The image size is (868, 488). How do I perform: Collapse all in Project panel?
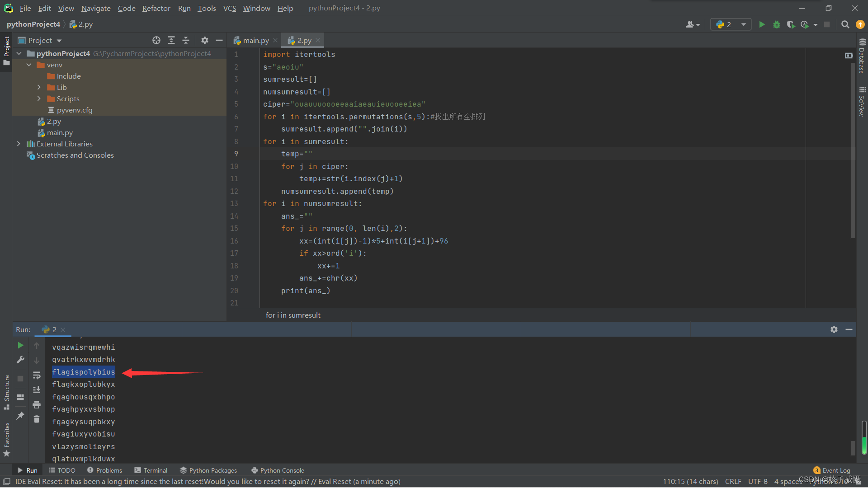[186, 40]
